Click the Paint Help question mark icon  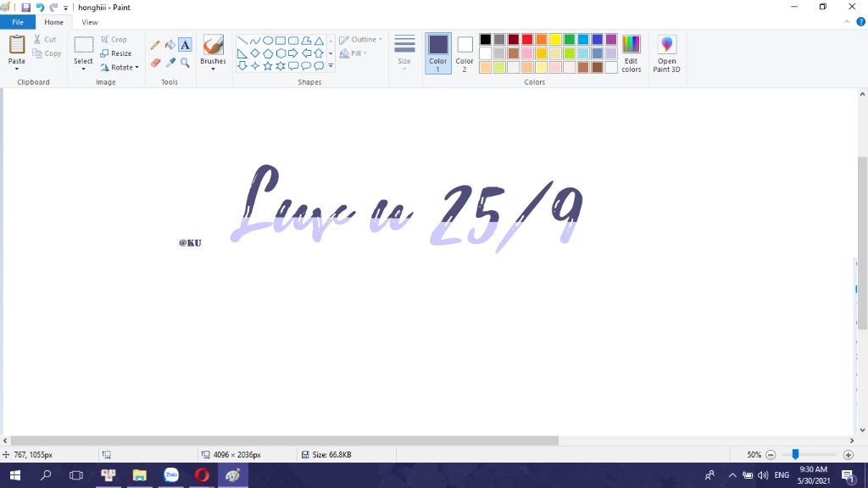[x=861, y=22]
